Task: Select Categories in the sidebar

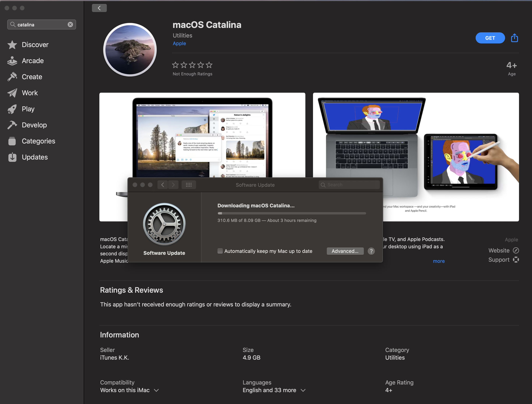Action: 38,141
